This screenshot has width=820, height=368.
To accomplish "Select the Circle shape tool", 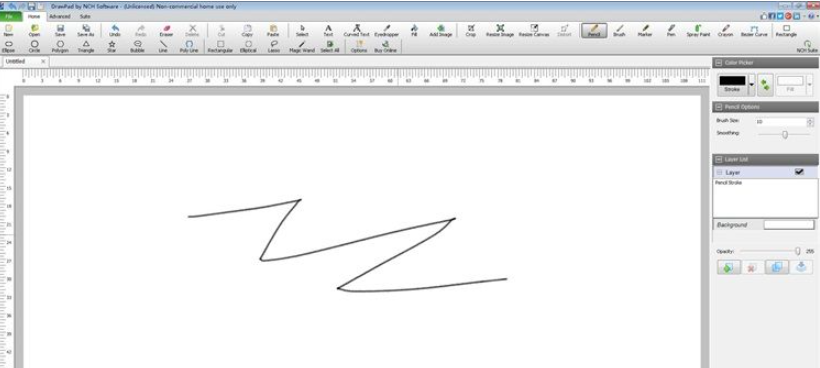I will pos(35,47).
